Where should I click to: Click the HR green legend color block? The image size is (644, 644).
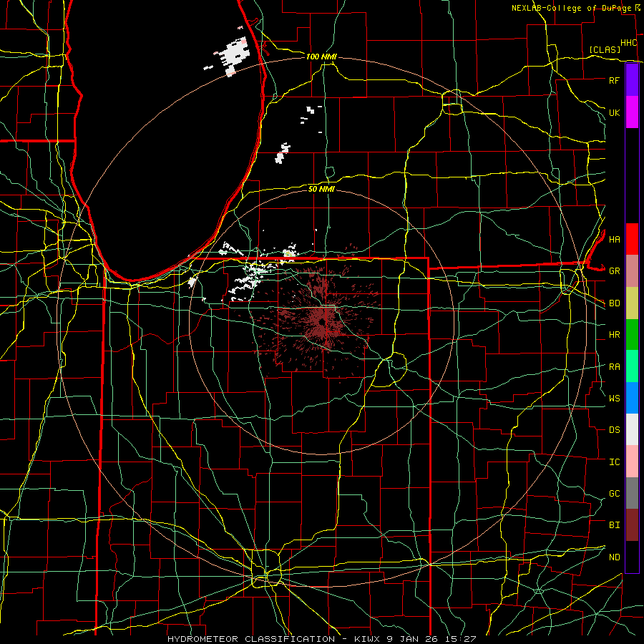pyautogui.click(x=632, y=334)
